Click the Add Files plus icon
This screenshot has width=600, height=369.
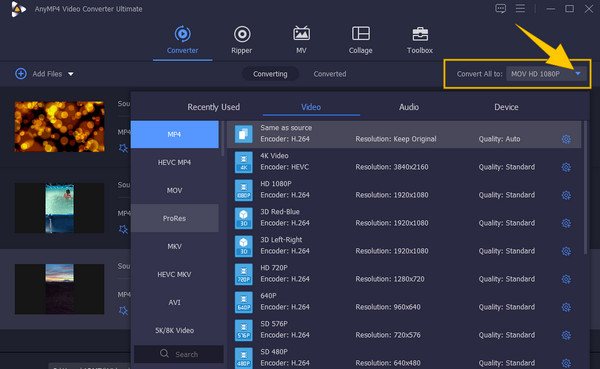[21, 73]
